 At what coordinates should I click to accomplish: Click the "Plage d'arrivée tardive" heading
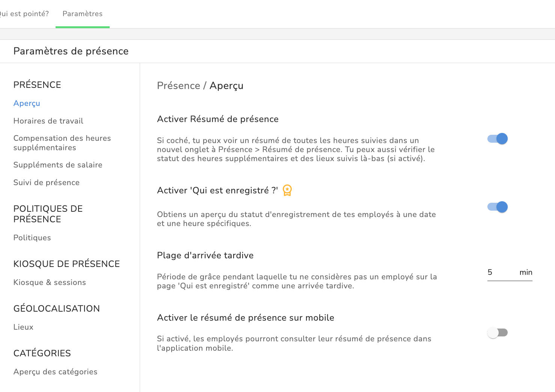[205, 255]
